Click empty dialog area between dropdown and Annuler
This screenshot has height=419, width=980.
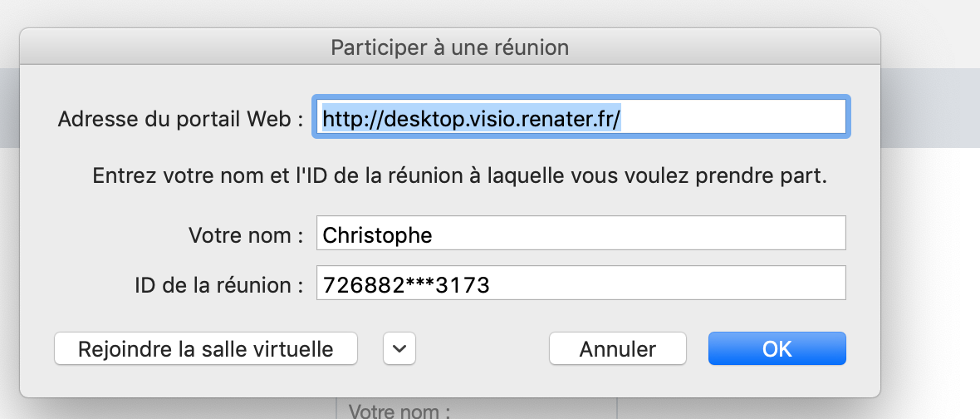pyautogui.click(x=482, y=348)
